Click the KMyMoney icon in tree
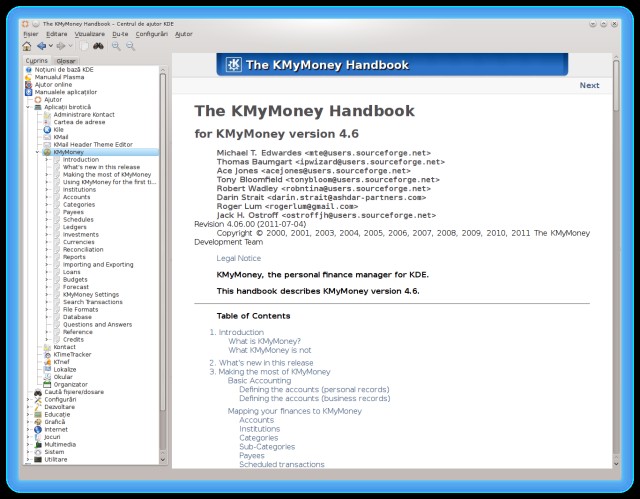This screenshot has height=499, width=640. [47, 152]
